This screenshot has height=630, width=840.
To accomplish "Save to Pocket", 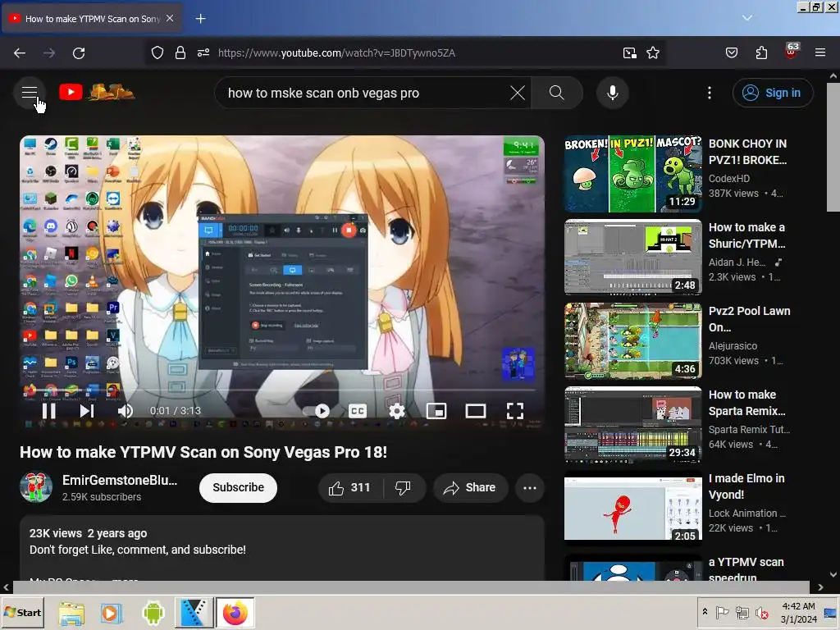I will pos(731,52).
